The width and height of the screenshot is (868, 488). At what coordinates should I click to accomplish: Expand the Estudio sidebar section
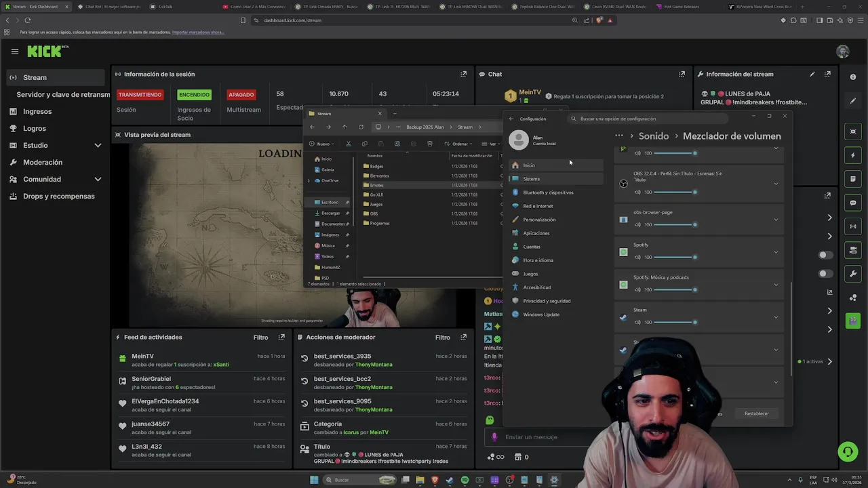[98, 145]
